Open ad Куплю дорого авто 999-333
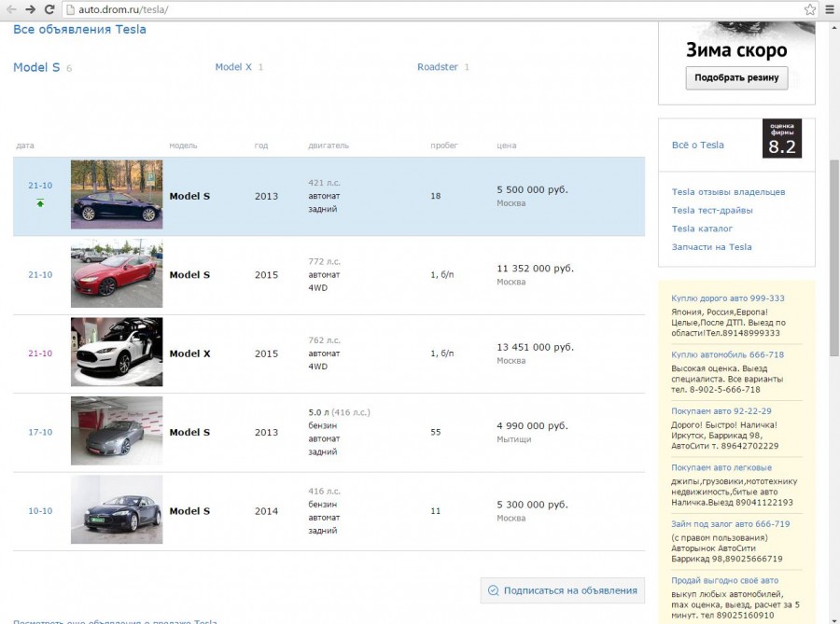The image size is (840, 624). [728, 298]
